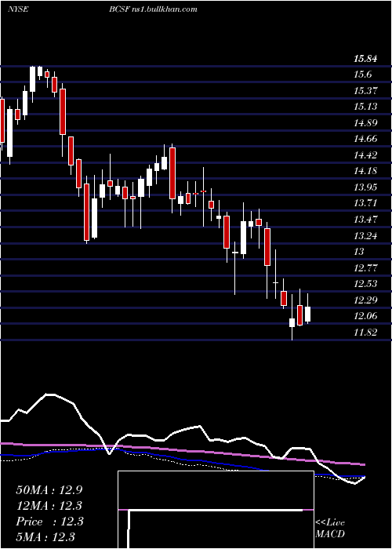Click the 13 price axis label
This screenshot has width=392, height=549.
tap(359, 252)
